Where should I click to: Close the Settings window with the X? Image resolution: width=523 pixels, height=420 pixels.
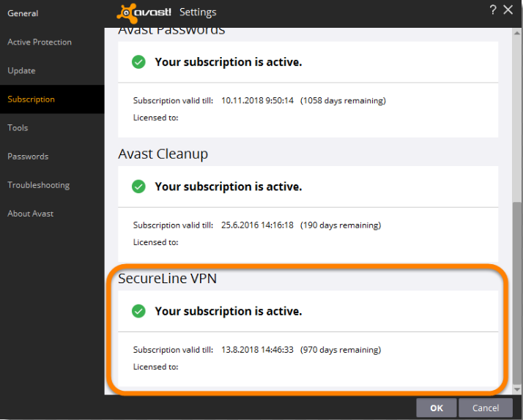point(508,10)
